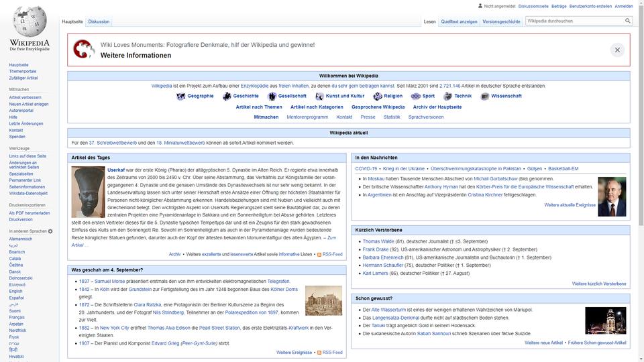The width and height of the screenshot is (644, 362).
Task: Click Letzte Änderungen in sidebar
Action: pyautogui.click(x=26, y=123)
